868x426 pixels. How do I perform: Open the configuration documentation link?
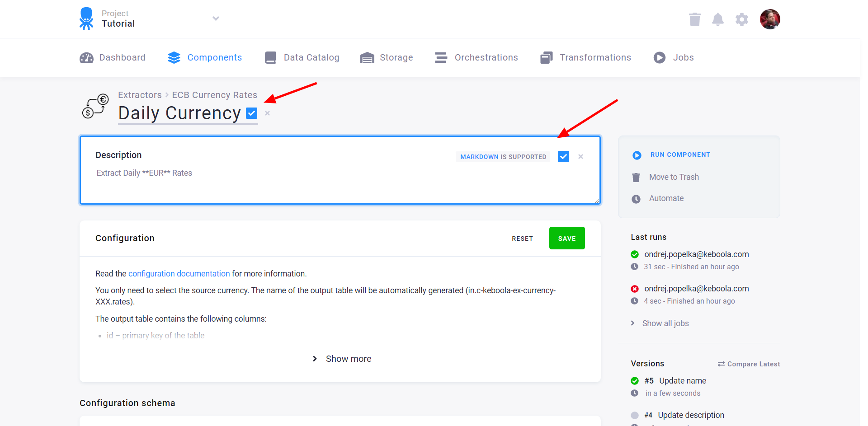click(179, 274)
